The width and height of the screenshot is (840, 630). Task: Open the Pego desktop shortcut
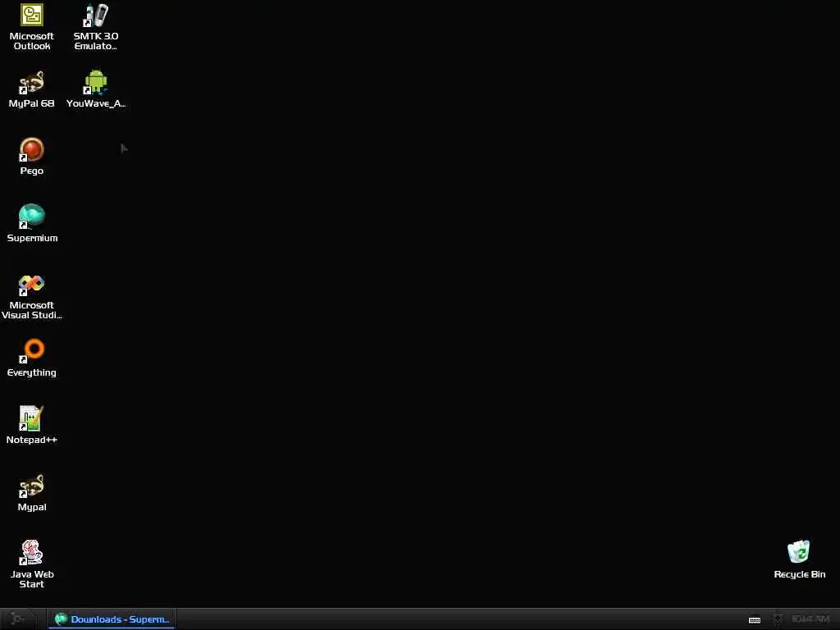32,157
